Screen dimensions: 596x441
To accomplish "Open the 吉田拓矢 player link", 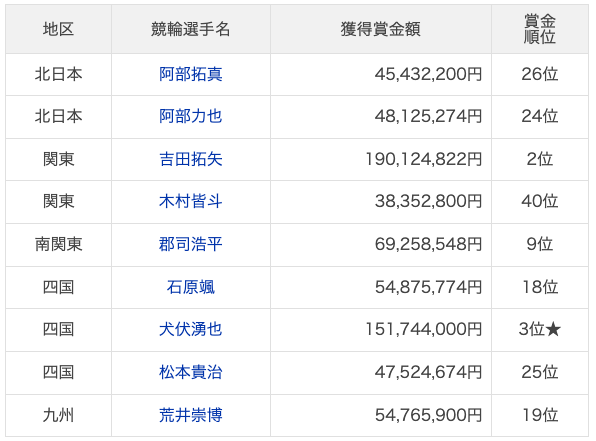I will 190,159.
